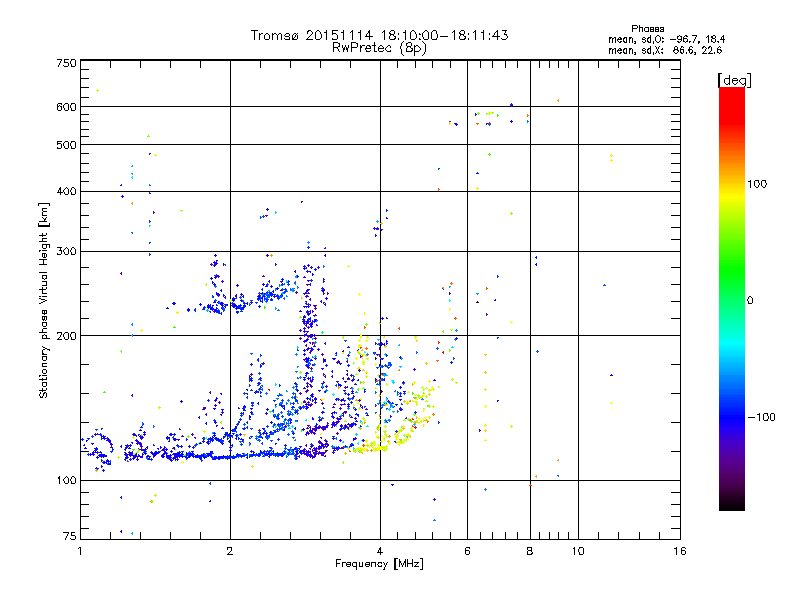This screenshot has width=800, height=600.
Task: Click the x-axis '2' tick label
Action: [230, 551]
